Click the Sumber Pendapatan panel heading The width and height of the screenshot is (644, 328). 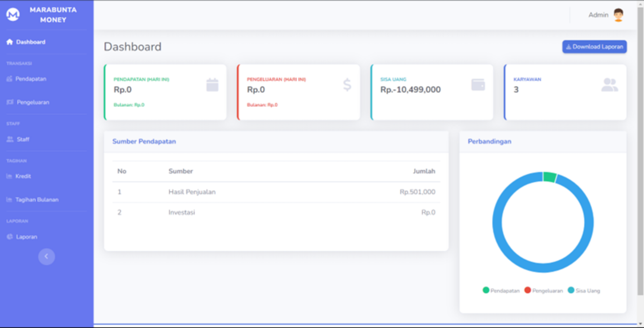[144, 141]
